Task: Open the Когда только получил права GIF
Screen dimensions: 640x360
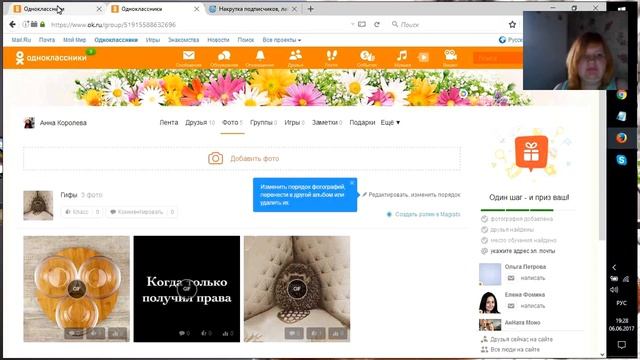Action: pos(187,289)
